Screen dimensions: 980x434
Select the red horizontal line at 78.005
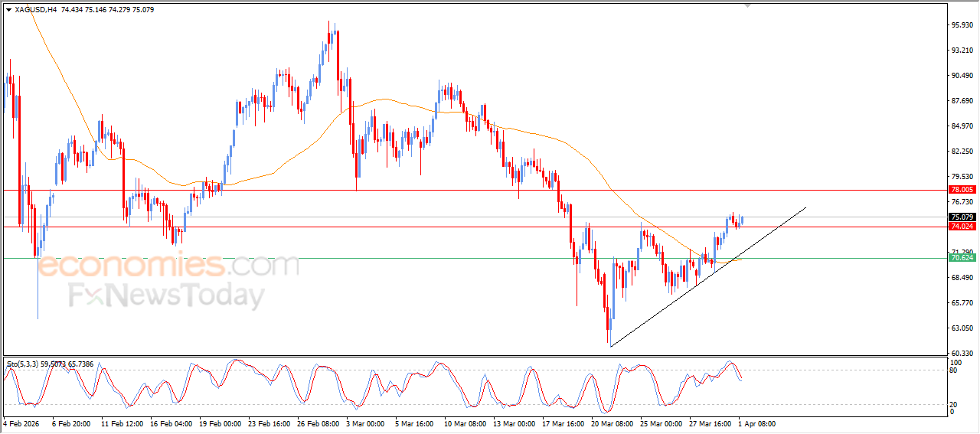[474, 189]
